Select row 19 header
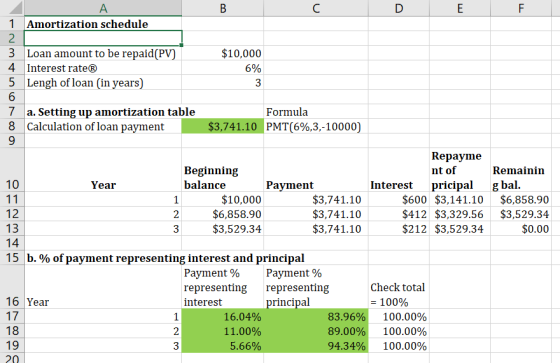 12,345
